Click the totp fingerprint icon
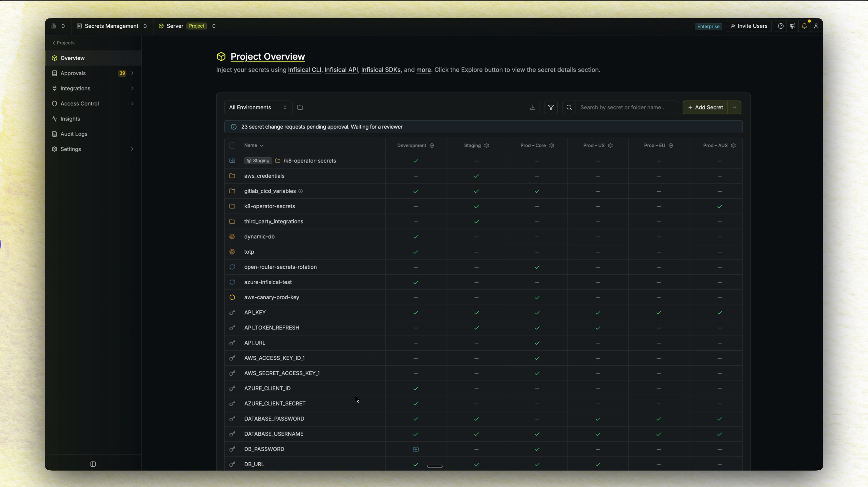Image resolution: width=868 pixels, height=487 pixels. 232,252
